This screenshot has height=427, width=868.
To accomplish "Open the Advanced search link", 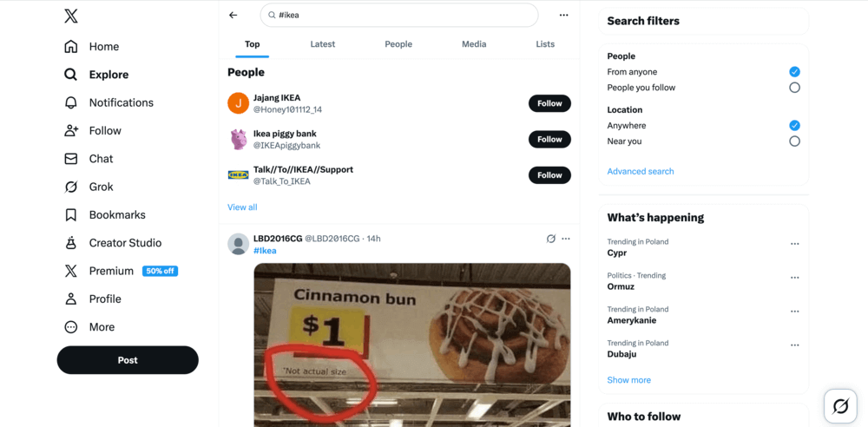I will pyautogui.click(x=641, y=172).
